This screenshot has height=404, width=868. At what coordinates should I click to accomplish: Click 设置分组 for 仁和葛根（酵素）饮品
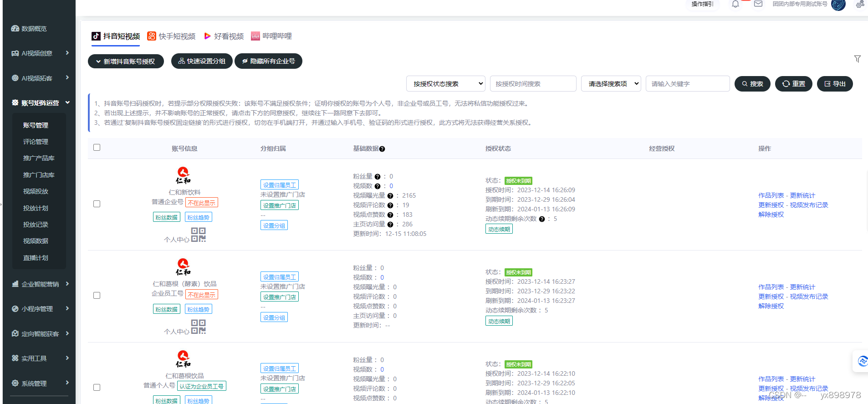pyautogui.click(x=274, y=317)
